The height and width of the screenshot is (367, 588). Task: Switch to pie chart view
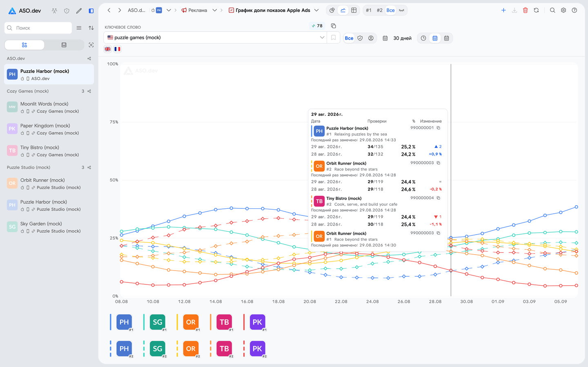coord(332,10)
